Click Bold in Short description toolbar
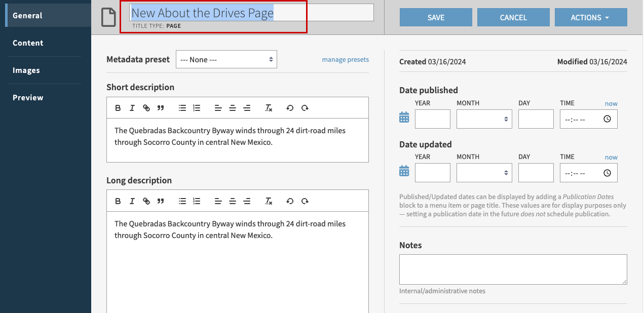Image resolution: width=644 pixels, height=313 pixels. coord(118,108)
